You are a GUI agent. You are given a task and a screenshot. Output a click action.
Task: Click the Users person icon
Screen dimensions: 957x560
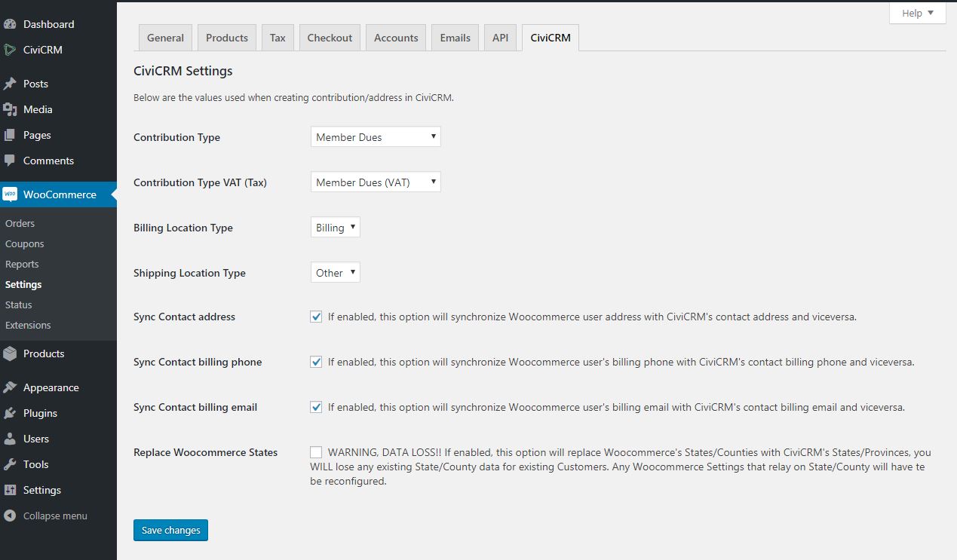pyautogui.click(x=10, y=439)
